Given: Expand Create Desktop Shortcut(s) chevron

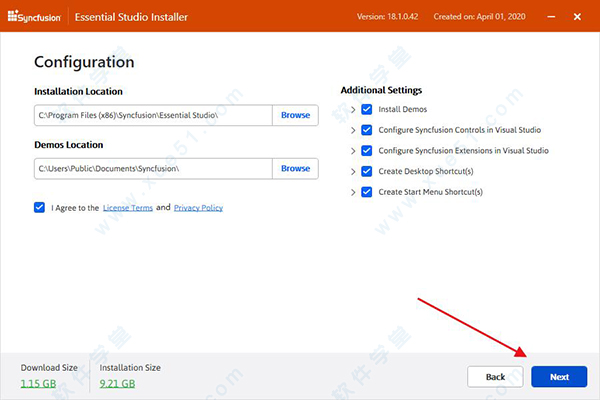Looking at the screenshot, I should pyautogui.click(x=353, y=171).
